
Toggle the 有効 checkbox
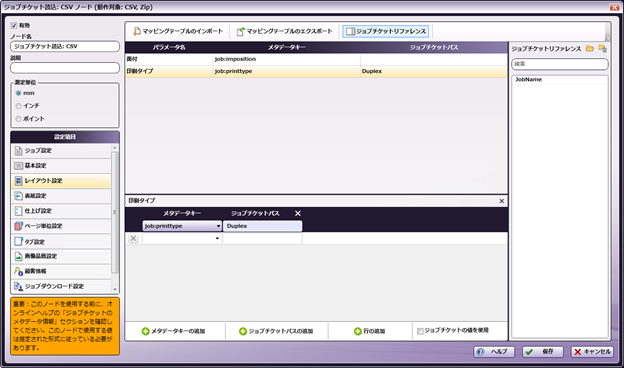(14, 25)
